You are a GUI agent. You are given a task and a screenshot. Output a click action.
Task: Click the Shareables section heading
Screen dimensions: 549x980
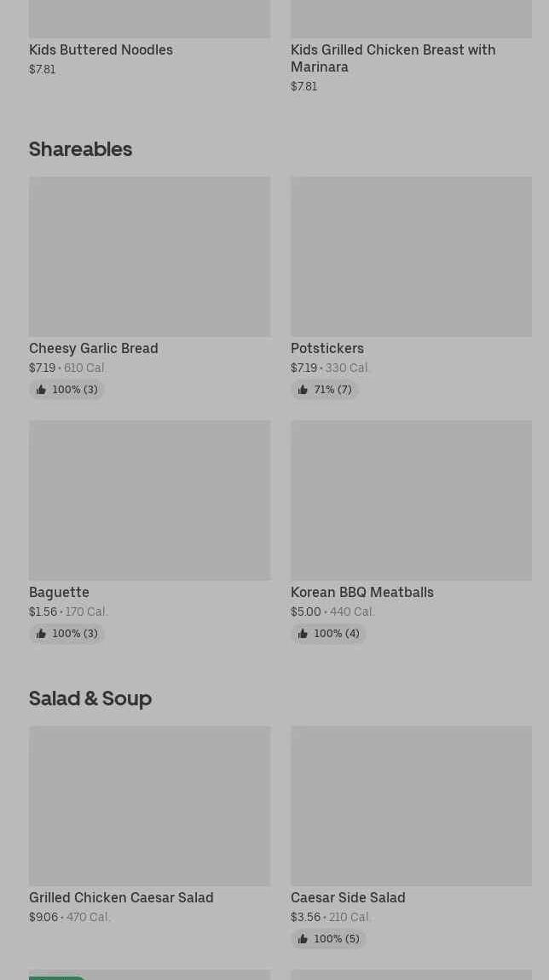coord(81,149)
